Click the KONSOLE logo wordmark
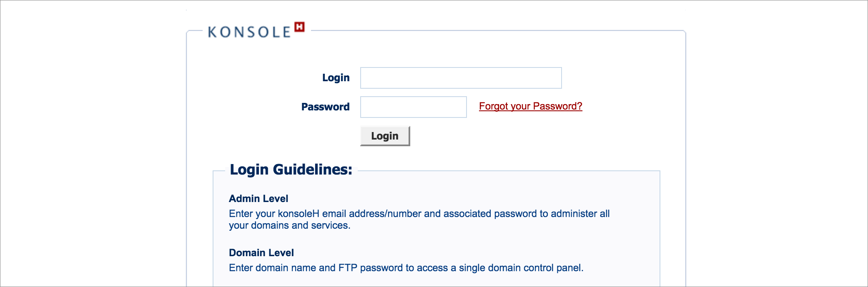The width and height of the screenshot is (868, 287). 249,32
